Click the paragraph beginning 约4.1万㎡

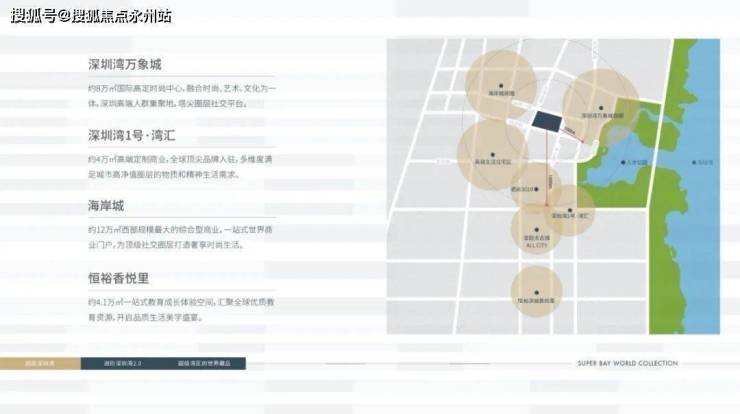point(181,310)
